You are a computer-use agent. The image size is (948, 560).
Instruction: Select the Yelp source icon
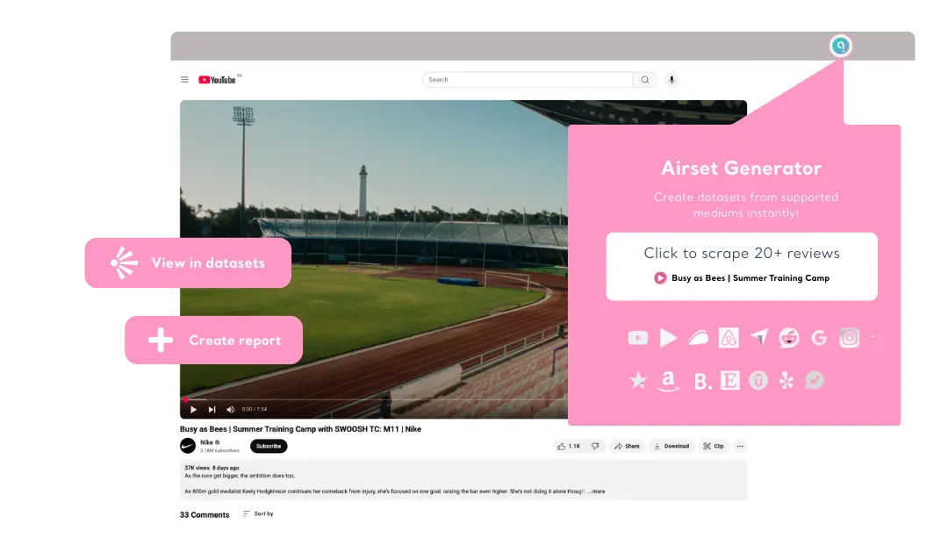787,380
